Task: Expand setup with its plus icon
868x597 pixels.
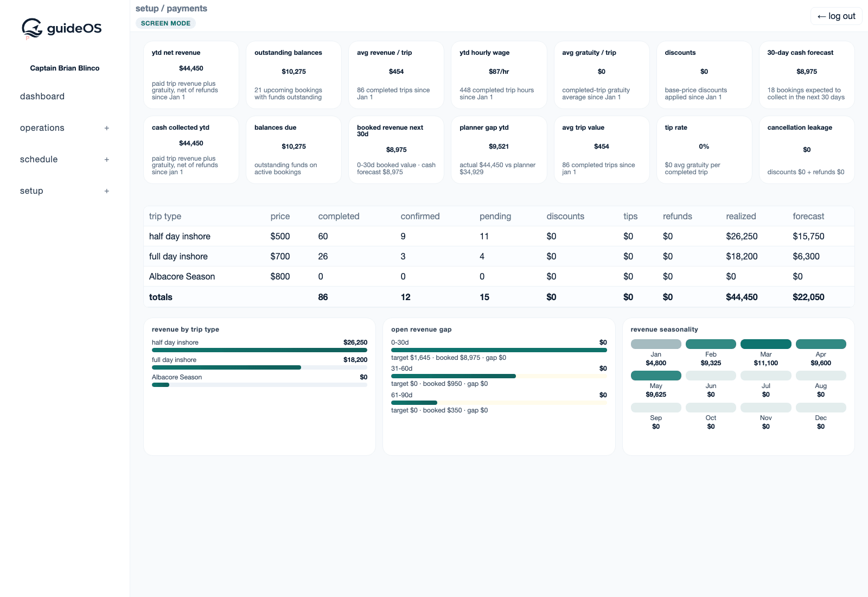Action: [x=107, y=191]
